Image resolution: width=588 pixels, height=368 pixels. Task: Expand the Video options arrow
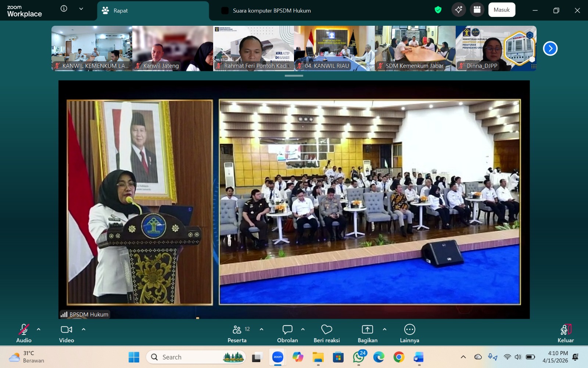[x=83, y=329]
